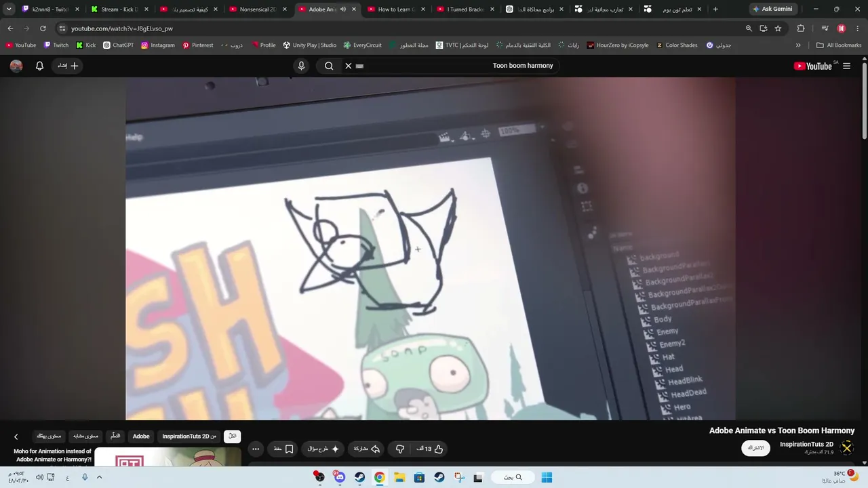Open the EveryCircuit bookmark
Screen dimensions: 868x488
[363, 45]
